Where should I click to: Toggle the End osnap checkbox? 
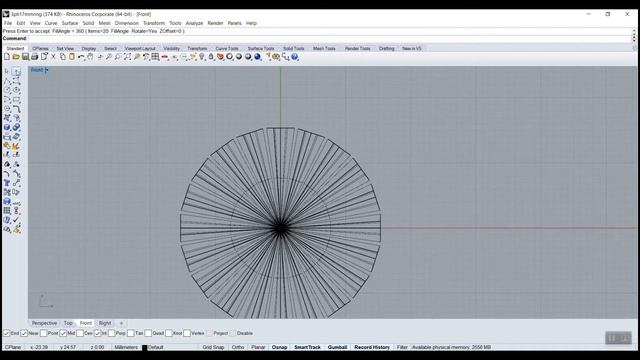tap(7, 333)
